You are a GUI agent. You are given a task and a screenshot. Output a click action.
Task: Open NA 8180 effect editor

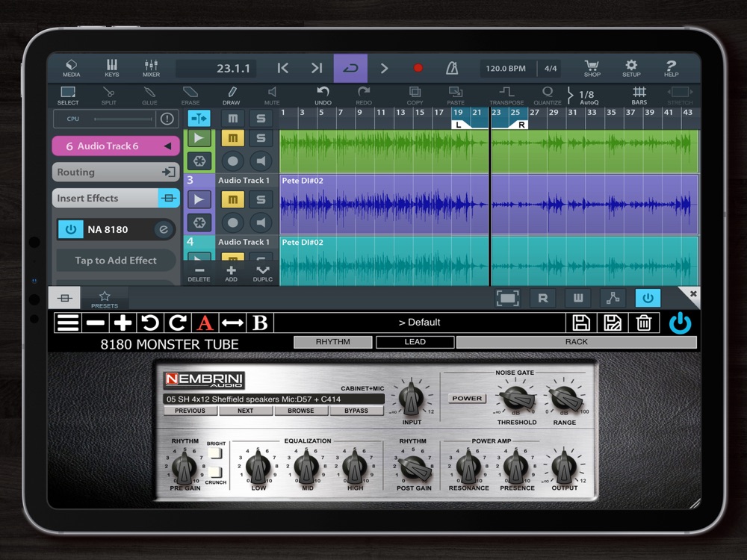(x=164, y=229)
